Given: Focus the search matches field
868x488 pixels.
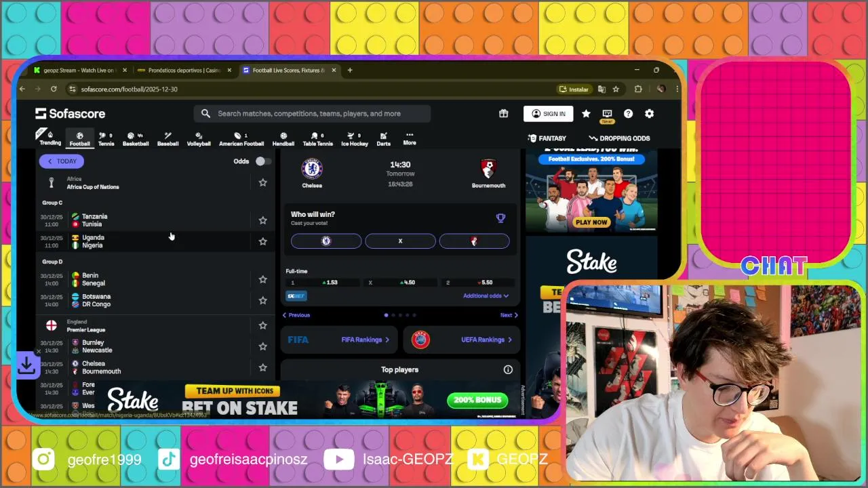Looking at the screenshot, I should click(x=312, y=114).
